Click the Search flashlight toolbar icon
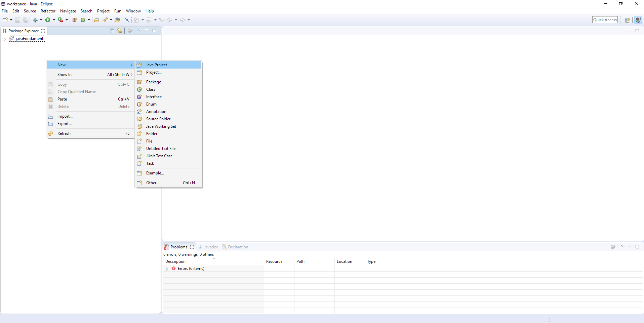 (x=105, y=20)
